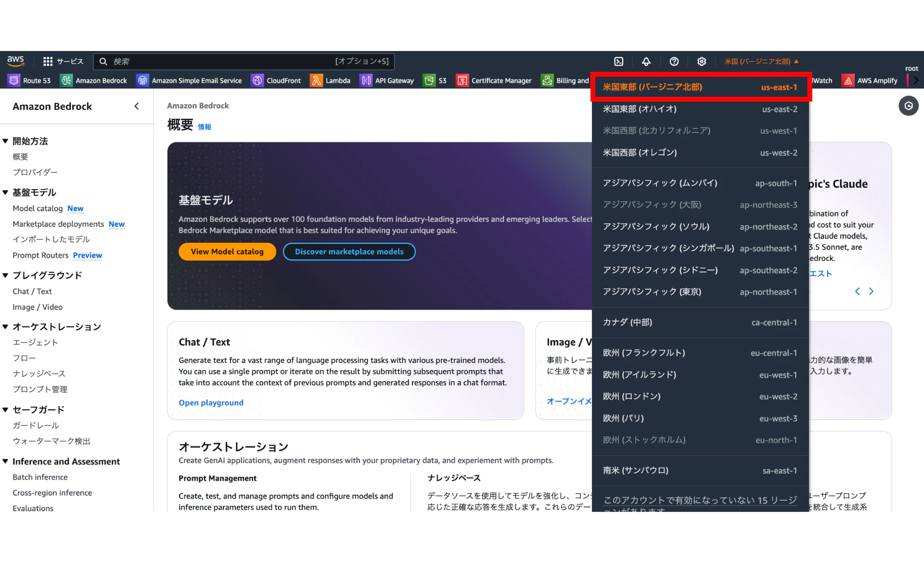Open ガードレール in sidebar

(36, 425)
